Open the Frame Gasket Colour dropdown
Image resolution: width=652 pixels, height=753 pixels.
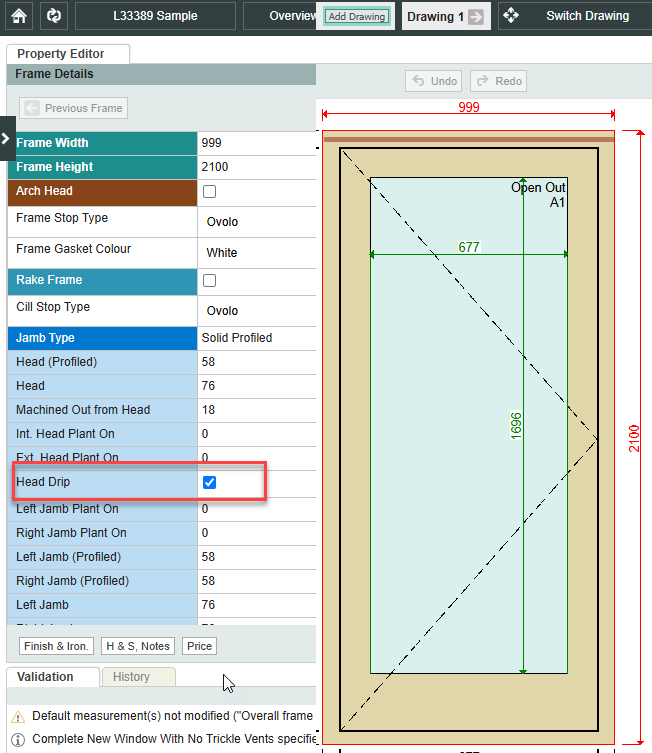pyautogui.click(x=256, y=253)
